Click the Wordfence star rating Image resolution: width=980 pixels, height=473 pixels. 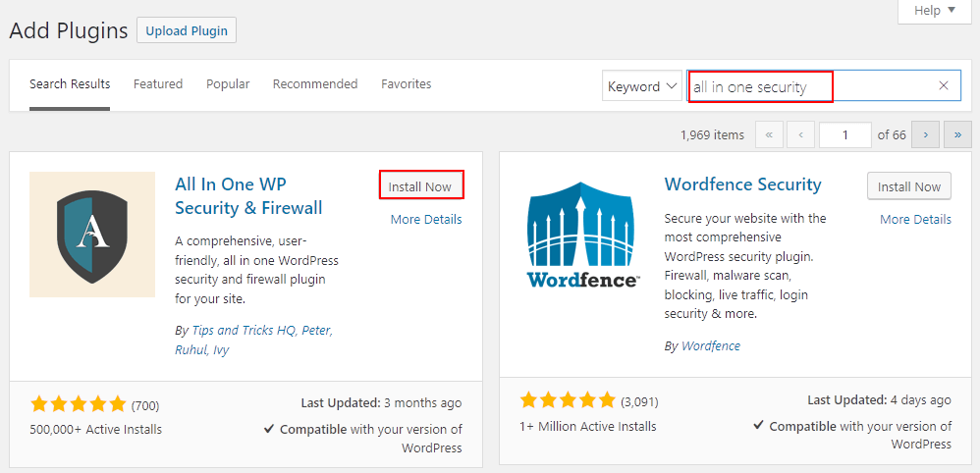(x=568, y=400)
